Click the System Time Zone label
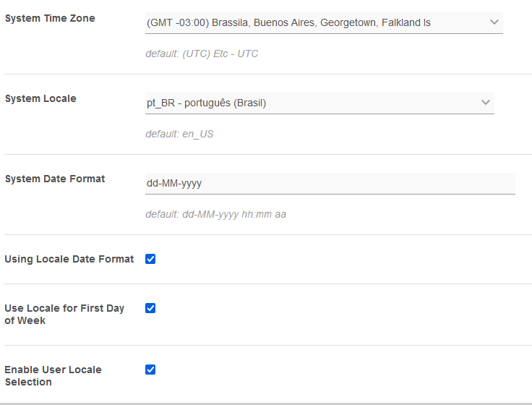The width and height of the screenshot is (532, 405). (x=50, y=18)
